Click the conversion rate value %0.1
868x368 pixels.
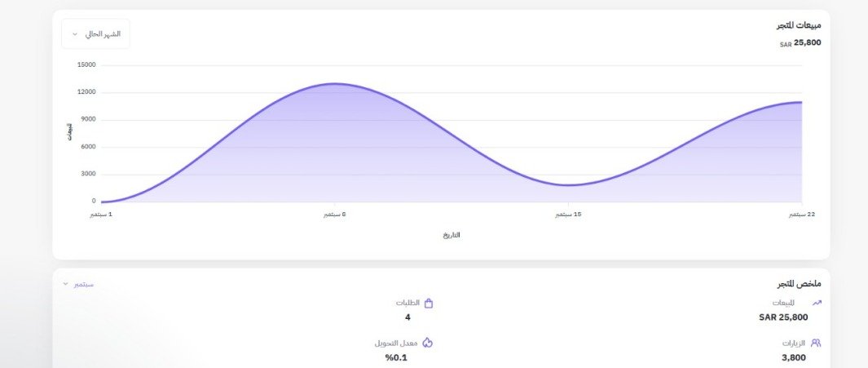point(396,357)
